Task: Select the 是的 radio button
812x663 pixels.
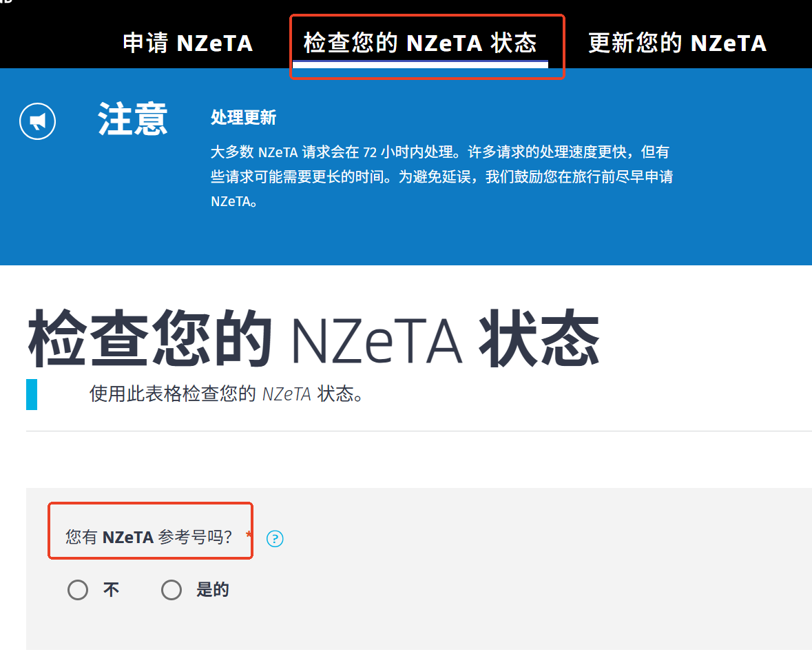Action: coord(171,590)
